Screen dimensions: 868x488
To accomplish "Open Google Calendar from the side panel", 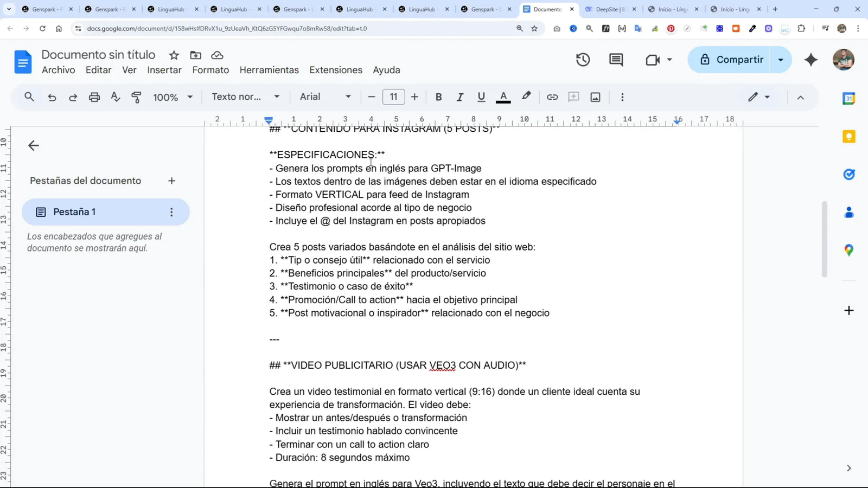I will pos(848,99).
